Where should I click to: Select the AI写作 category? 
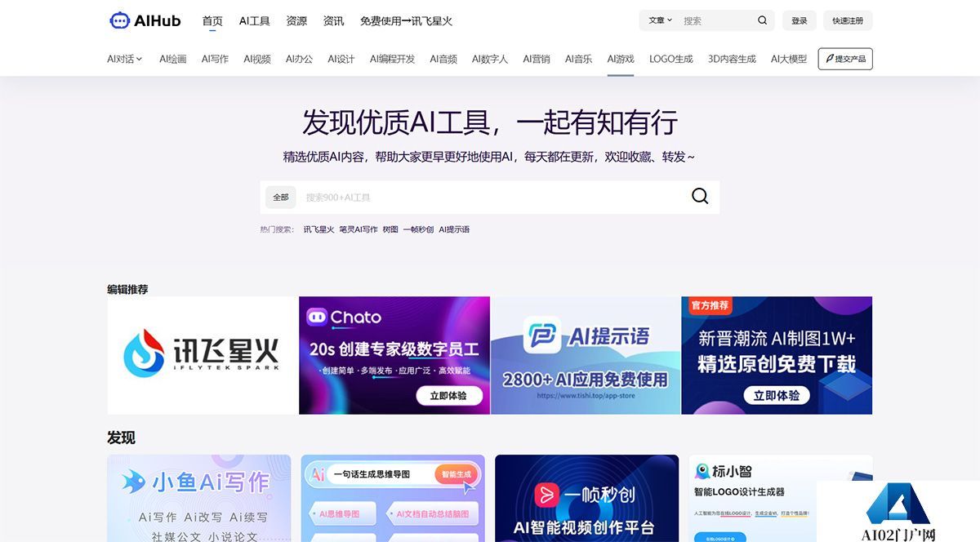(x=215, y=59)
